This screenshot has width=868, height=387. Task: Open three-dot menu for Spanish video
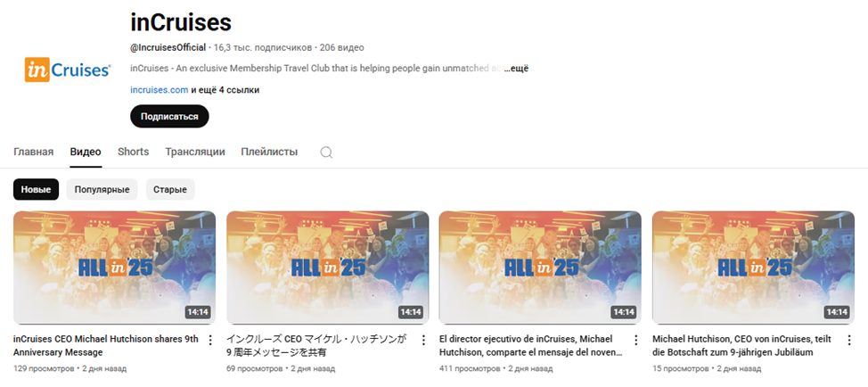coord(636,340)
